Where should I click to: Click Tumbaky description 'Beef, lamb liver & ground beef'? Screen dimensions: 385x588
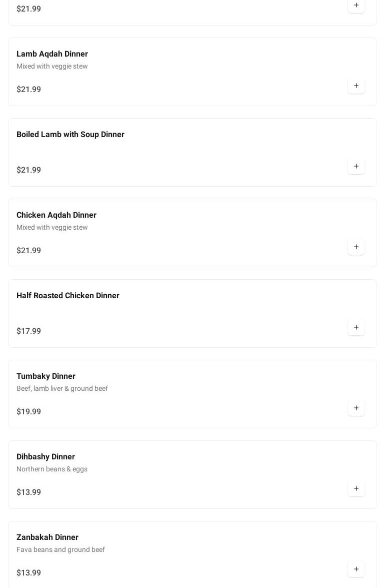pyautogui.click(x=62, y=389)
